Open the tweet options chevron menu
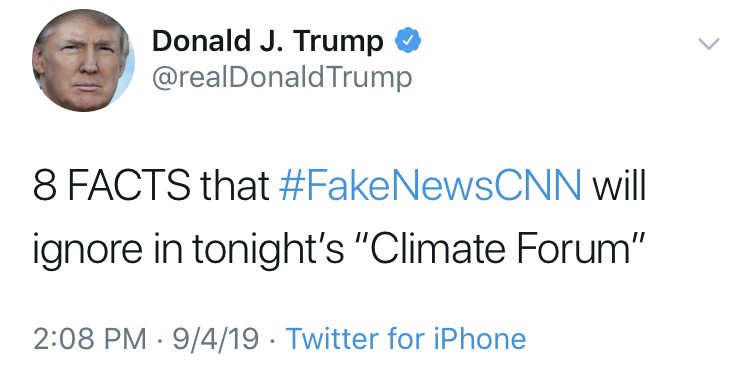Viewport: 750px width, 376px height. click(709, 44)
